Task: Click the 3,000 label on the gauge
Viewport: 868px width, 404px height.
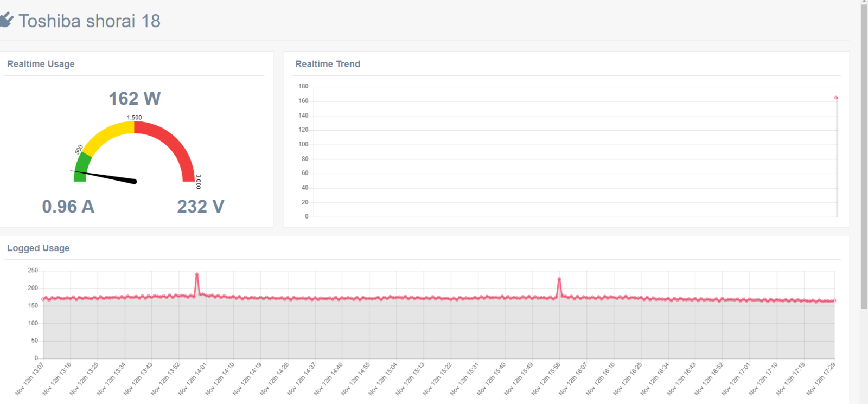Action: (x=199, y=182)
